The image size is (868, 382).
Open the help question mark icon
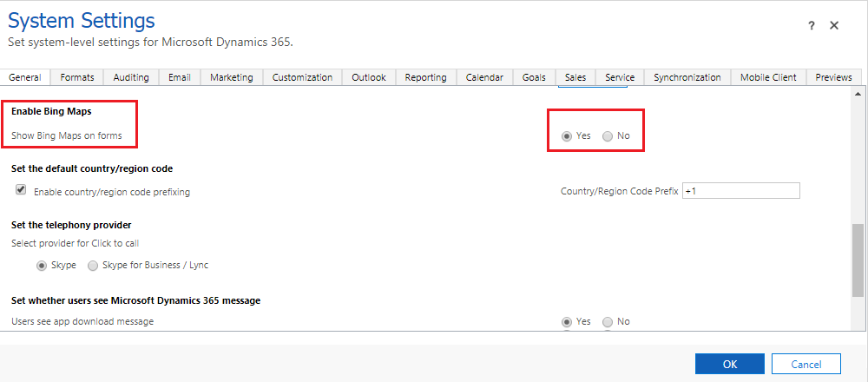pyautogui.click(x=812, y=25)
